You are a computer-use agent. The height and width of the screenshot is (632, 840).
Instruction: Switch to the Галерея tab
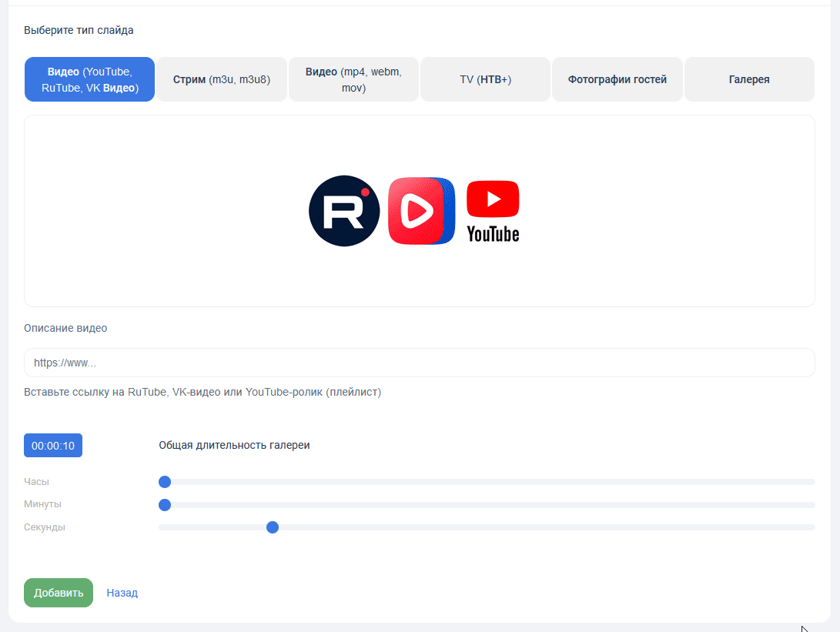pyautogui.click(x=749, y=79)
